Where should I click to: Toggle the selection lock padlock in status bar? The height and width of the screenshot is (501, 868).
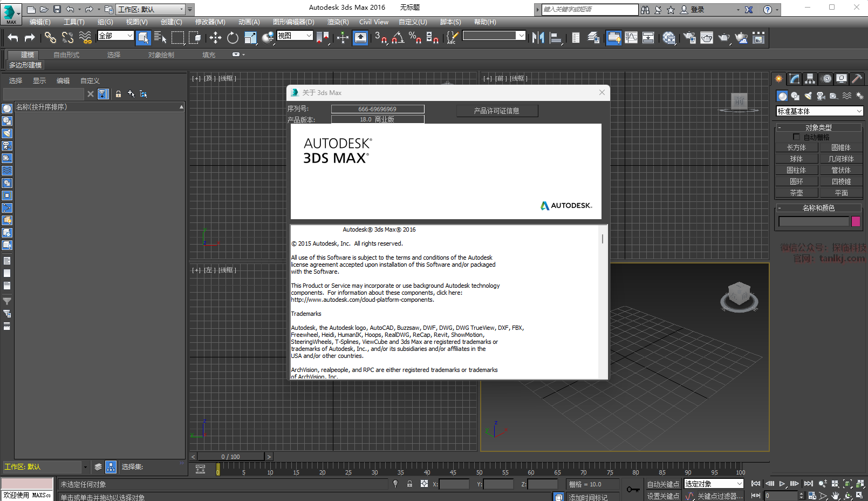(x=409, y=484)
